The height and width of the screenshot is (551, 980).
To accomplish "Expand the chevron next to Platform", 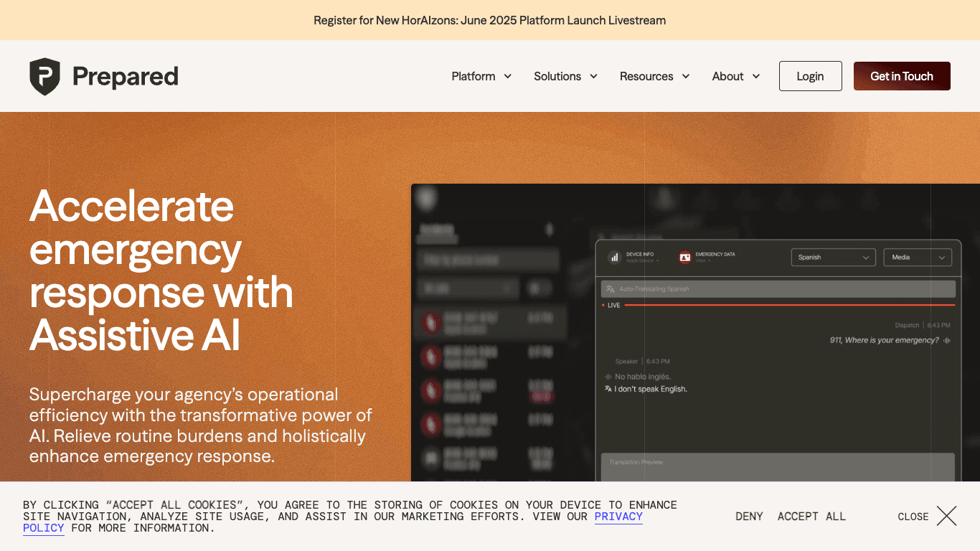I will 507,76.
